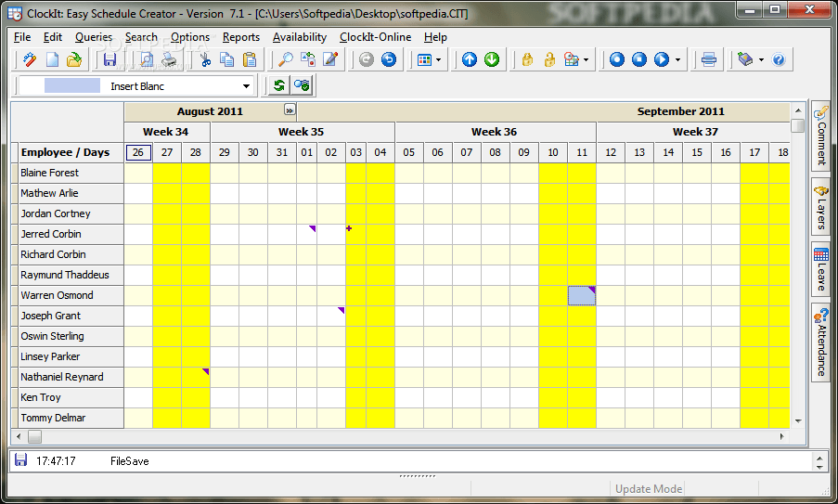The height and width of the screenshot is (504, 838).
Task: Open the Edit menu
Action: (x=53, y=37)
